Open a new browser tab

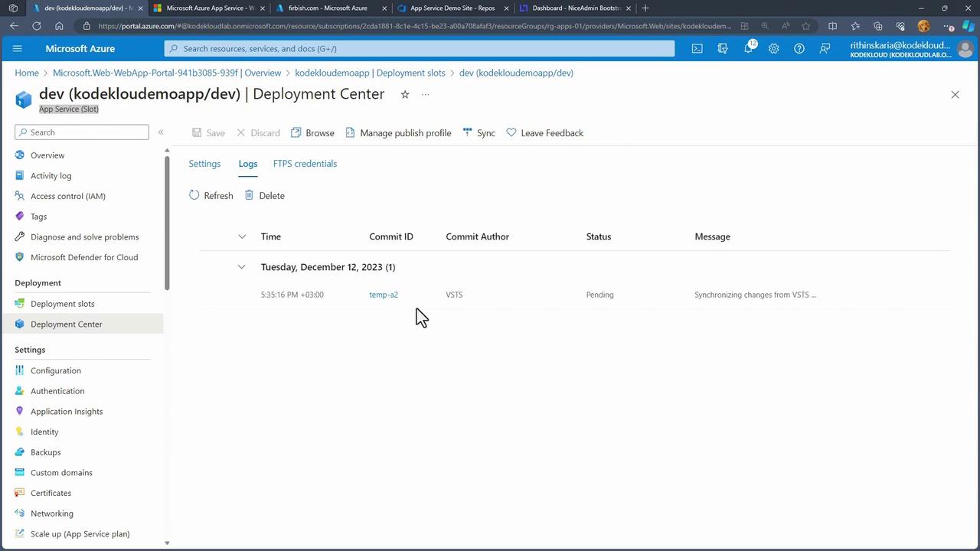(645, 8)
